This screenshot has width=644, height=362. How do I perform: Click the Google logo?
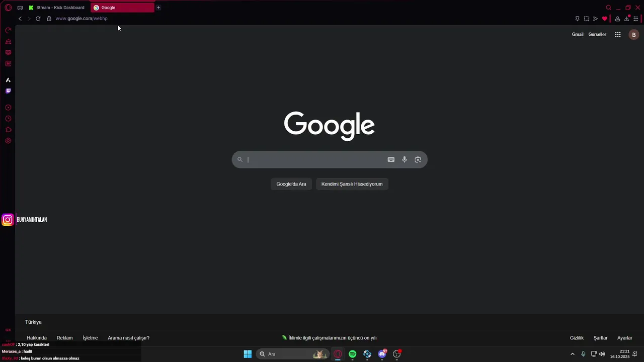330,126
